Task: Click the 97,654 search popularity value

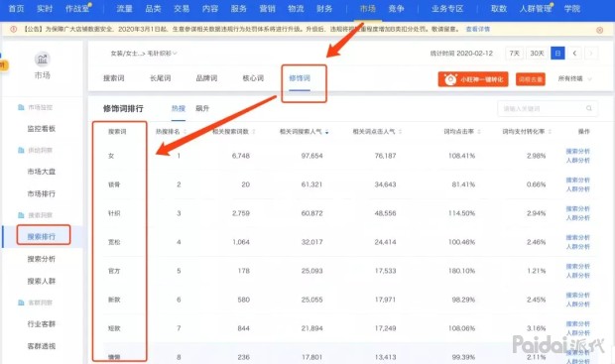Action: point(311,156)
